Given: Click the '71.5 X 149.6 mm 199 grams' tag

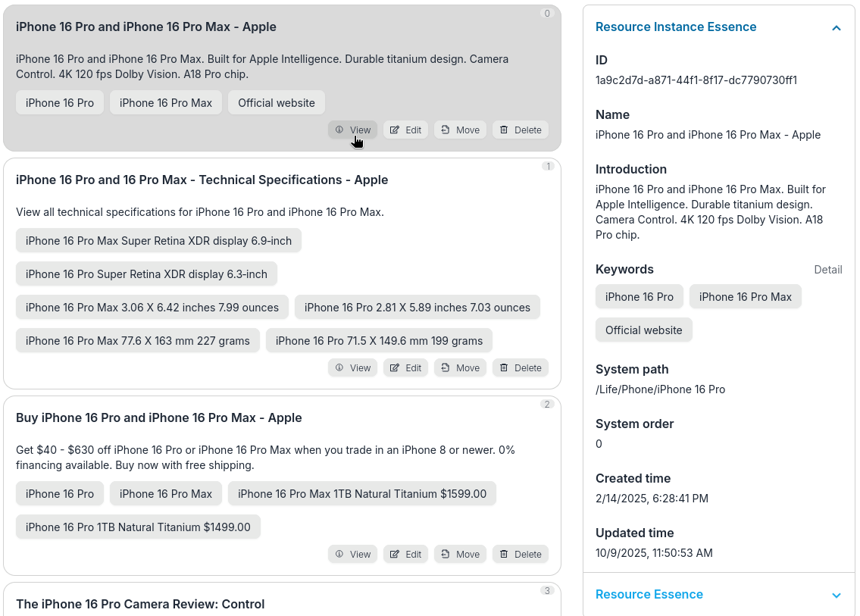Looking at the screenshot, I should pyautogui.click(x=379, y=341).
